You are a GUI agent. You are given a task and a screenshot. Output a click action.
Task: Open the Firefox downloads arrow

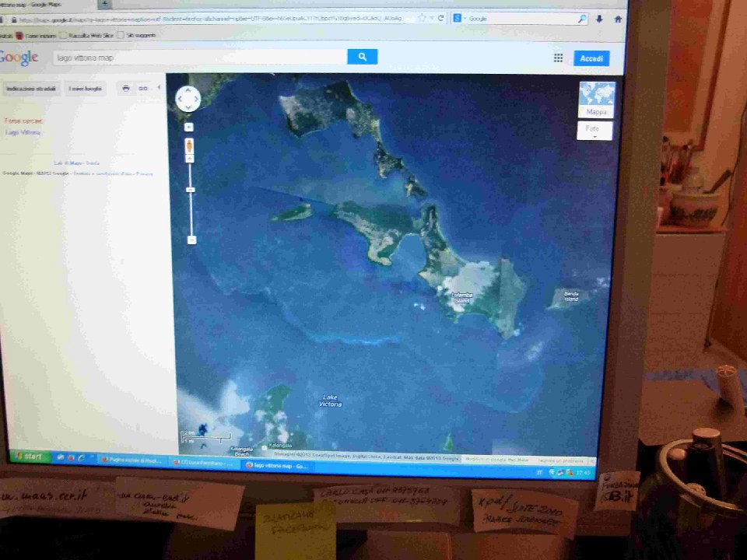tap(599, 19)
